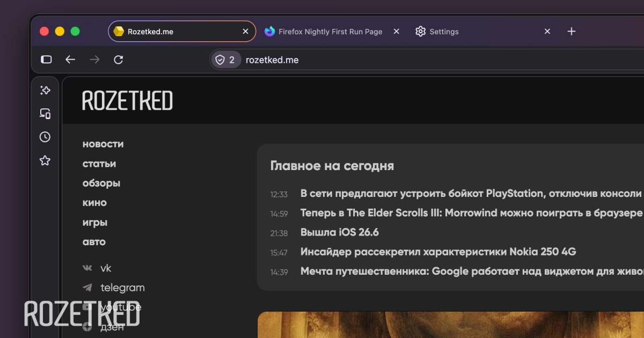
Task: Switch to the Rozetked.me tab
Action: click(182, 32)
